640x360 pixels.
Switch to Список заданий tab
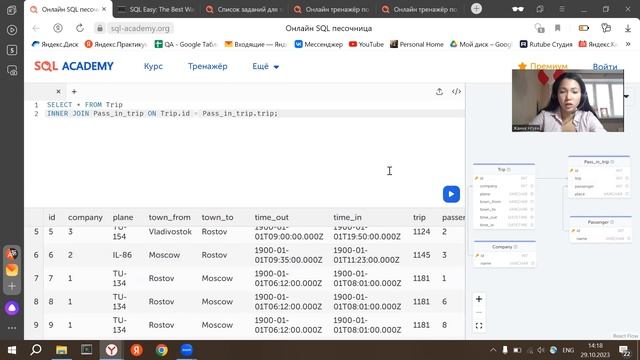point(245,9)
